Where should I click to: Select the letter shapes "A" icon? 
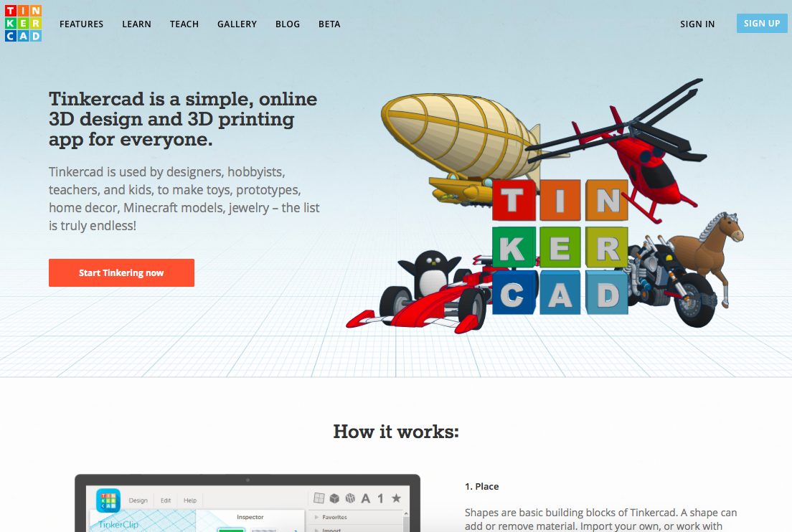click(x=365, y=497)
